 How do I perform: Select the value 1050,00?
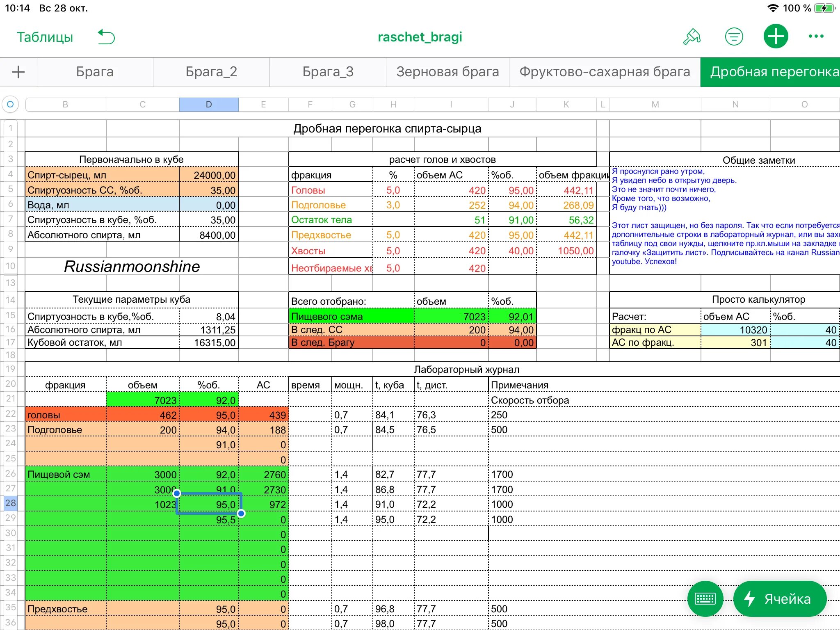click(566, 251)
